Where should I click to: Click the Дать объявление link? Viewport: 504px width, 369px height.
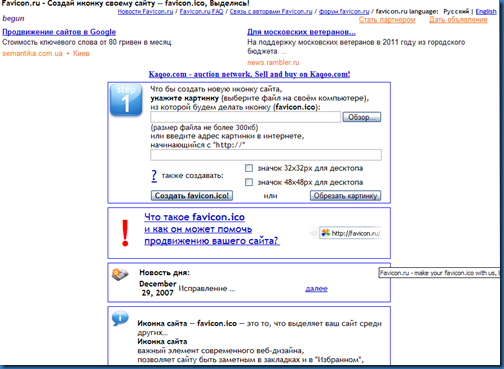click(x=458, y=20)
